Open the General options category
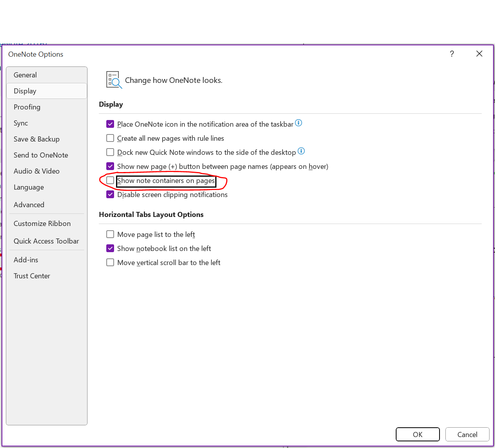Image resolution: width=495 pixels, height=448 pixels. click(x=46, y=75)
